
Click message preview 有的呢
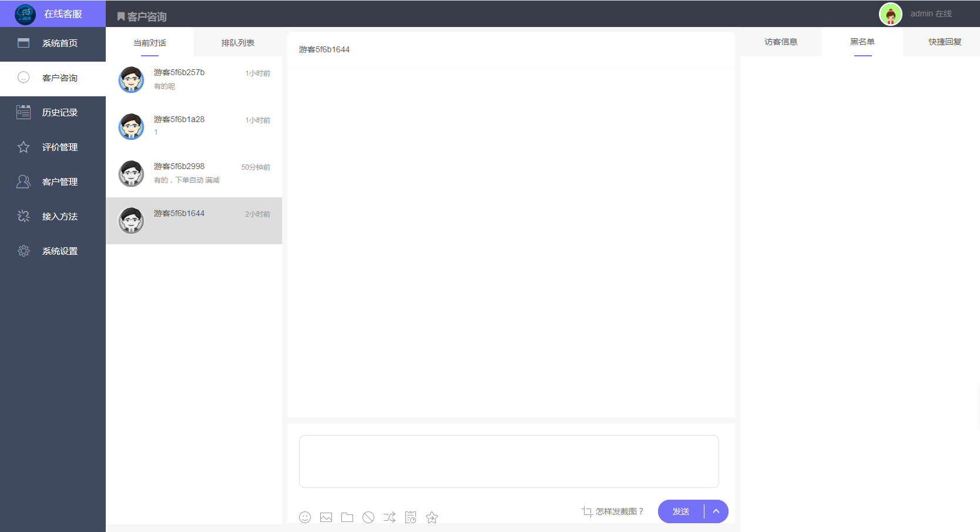[165, 86]
